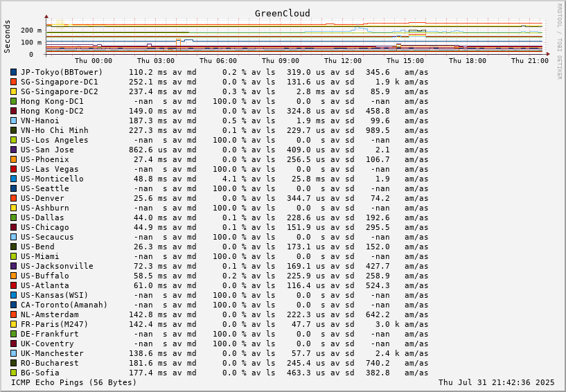Click the 2.4 k am/as value for Manchester
Screen dimensions: 566x392
[387, 353]
